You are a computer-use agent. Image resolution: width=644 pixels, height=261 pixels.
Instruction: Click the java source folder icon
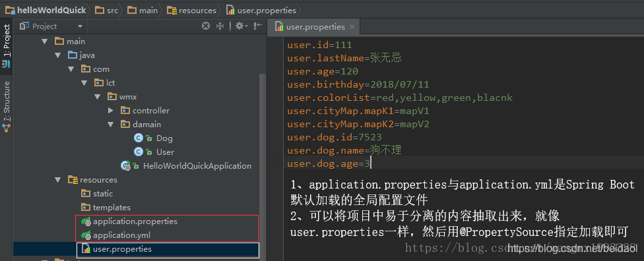(73, 55)
